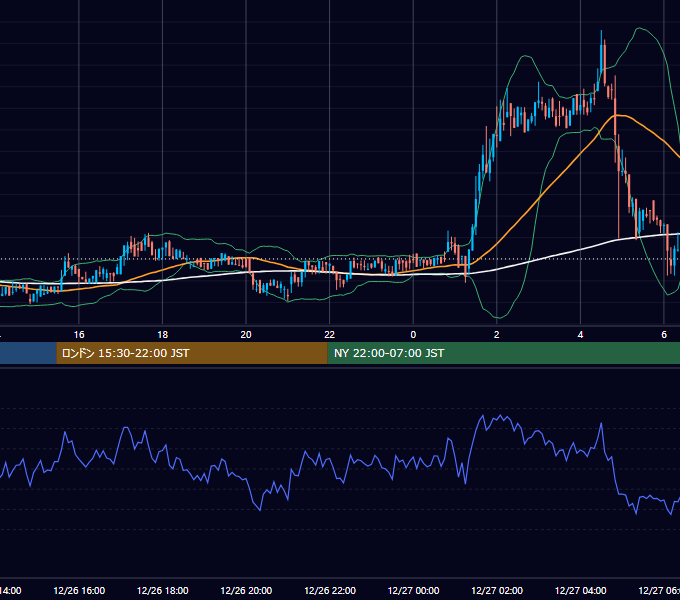The height and width of the screenshot is (600, 680).
Task: Click the oscillator peak near 12/27 01:40
Action: tap(482, 416)
